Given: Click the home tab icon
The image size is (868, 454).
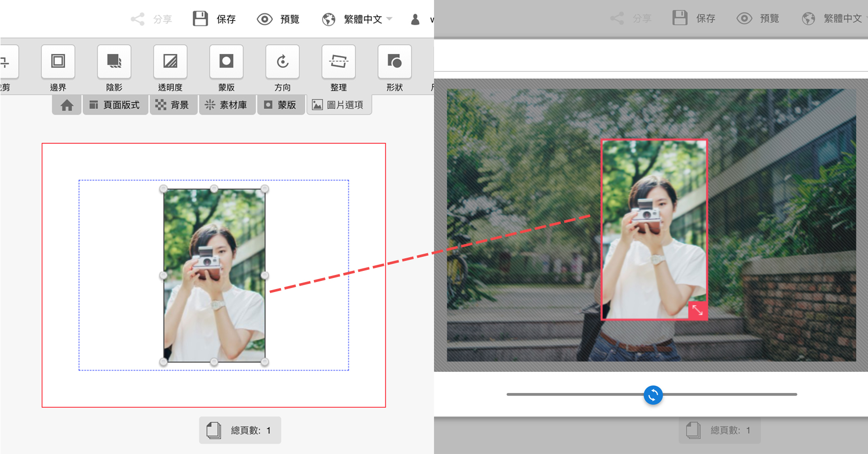Looking at the screenshot, I should click(67, 105).
